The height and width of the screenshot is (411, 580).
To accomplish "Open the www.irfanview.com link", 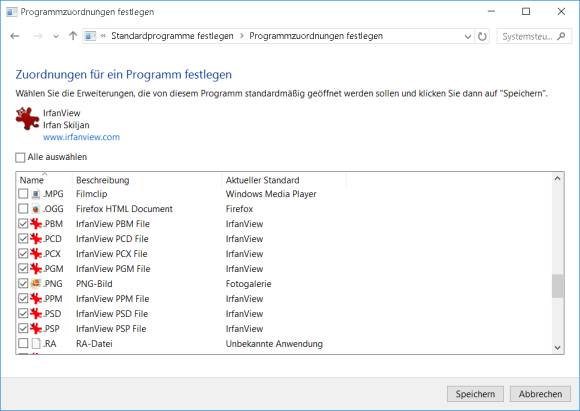I will coord(81,137).
